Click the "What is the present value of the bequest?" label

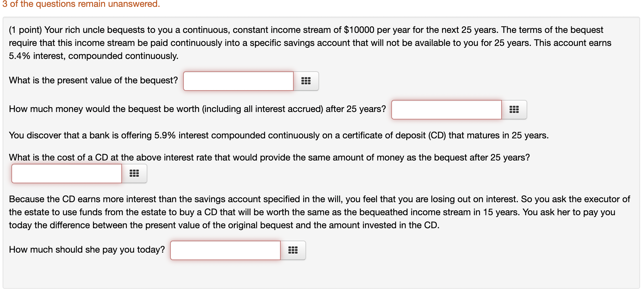93,80
